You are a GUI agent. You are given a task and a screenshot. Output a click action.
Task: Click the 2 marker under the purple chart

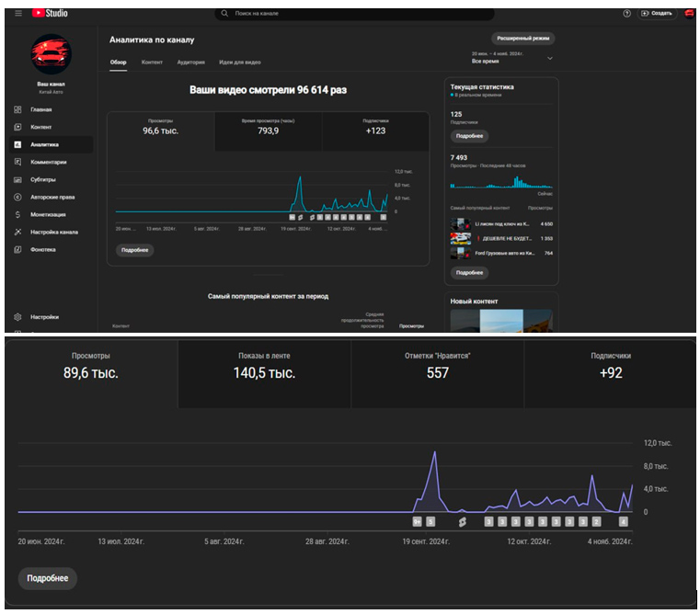click(596, 522)
